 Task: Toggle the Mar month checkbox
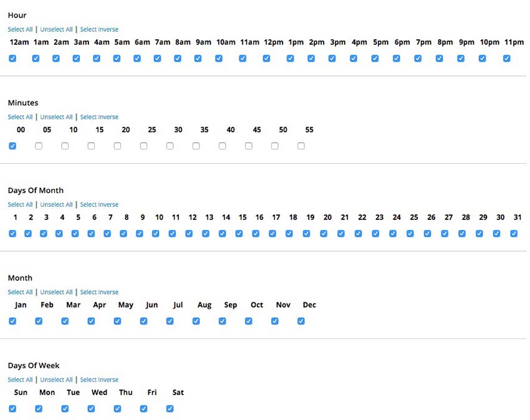click(65, 321)
